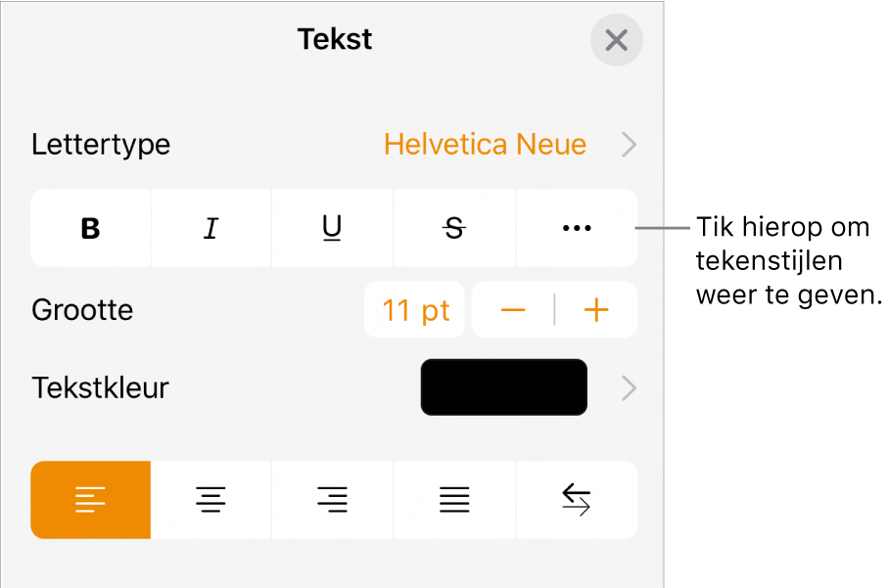This screenshot has width=888, height=588.
Task: Open more text options via the ellipsis icon
Action: [x=577, y=228]
